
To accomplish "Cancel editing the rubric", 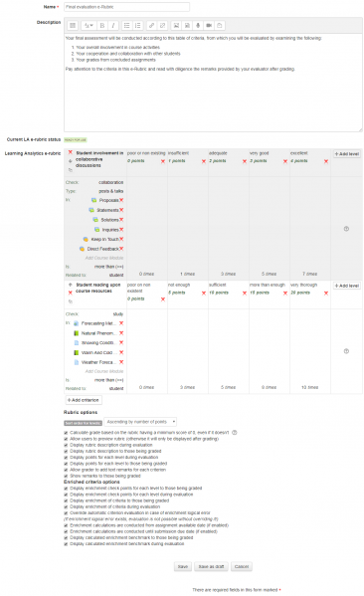I will click(x=242, y=566).
